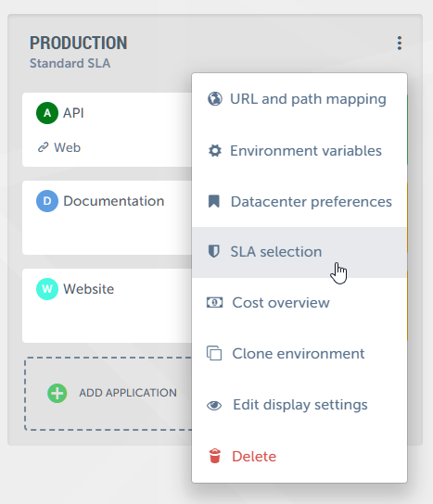Viewport: 433px width, 504px height.
Task: Click the shield icon beside SLA selection
Action: tap(214, 251)
